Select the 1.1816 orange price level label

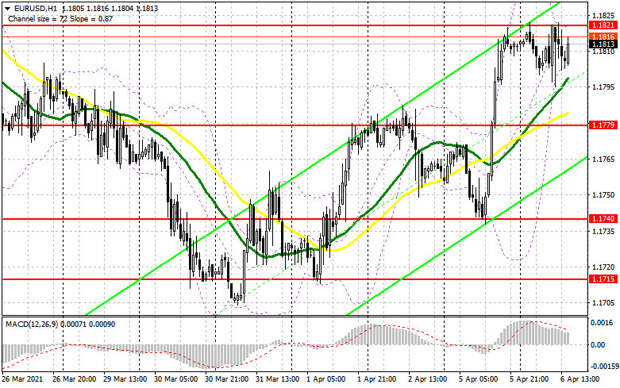tap(603, 37)
